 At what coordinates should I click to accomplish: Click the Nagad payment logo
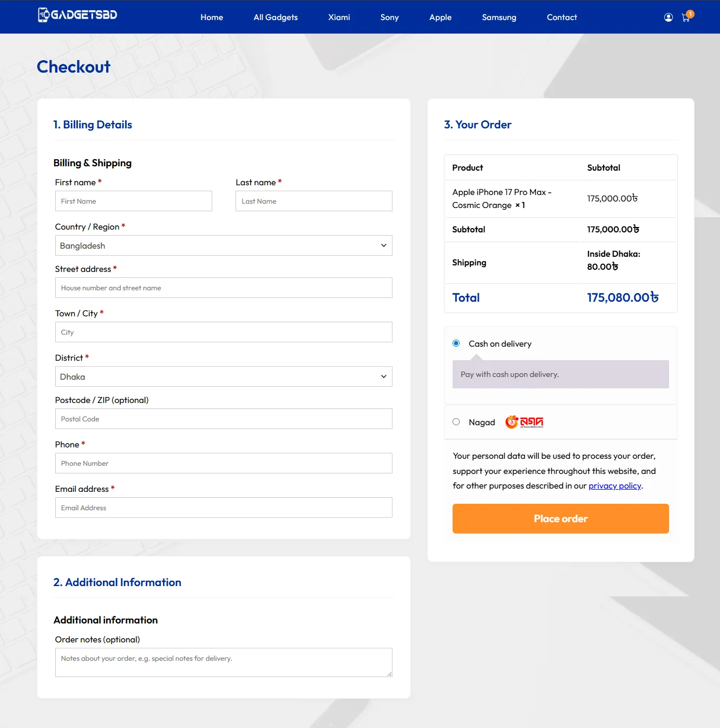click(524, 422)
